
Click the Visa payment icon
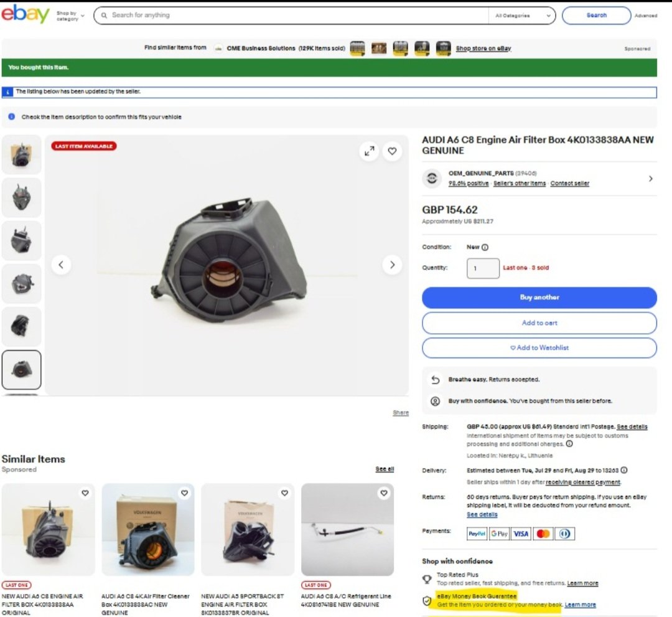point(521,534)
